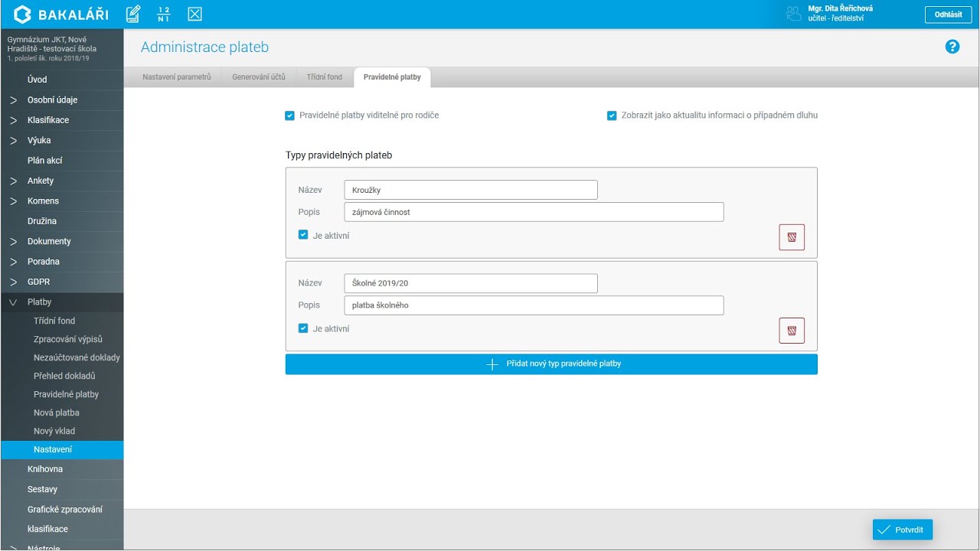The image size is (980, 551).
Task: Click the Název field containing Školné 2019/20
Action: click(471, 283)
